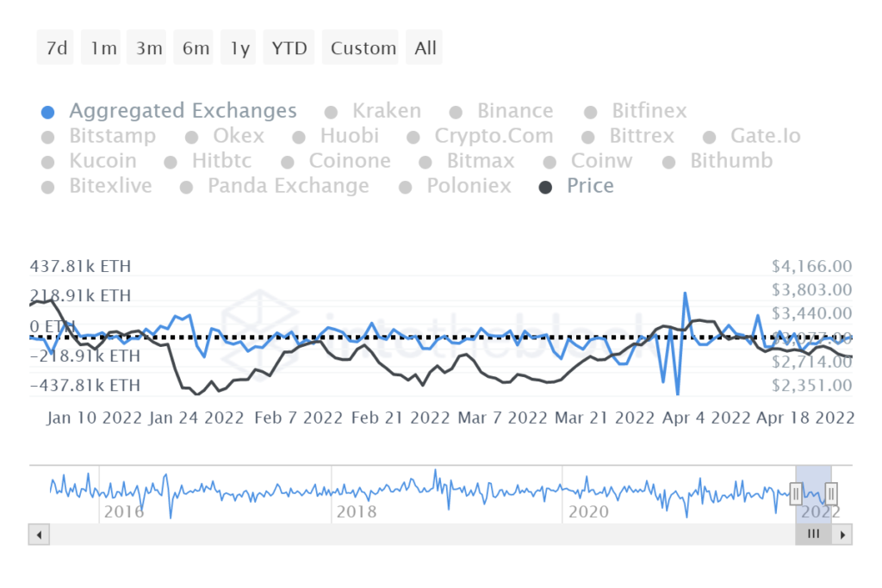This screenshot has height=588, width=882.
Task: Select the 7d time range
Action: pos(56,48)
